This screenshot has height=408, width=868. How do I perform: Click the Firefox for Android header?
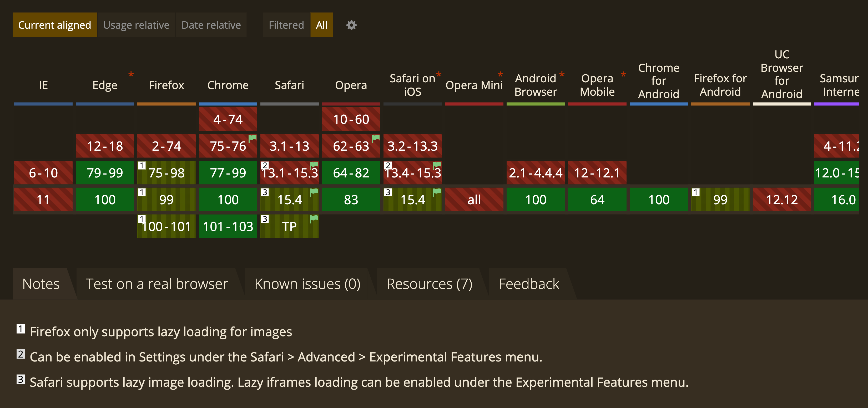click(x=720, y=85)
